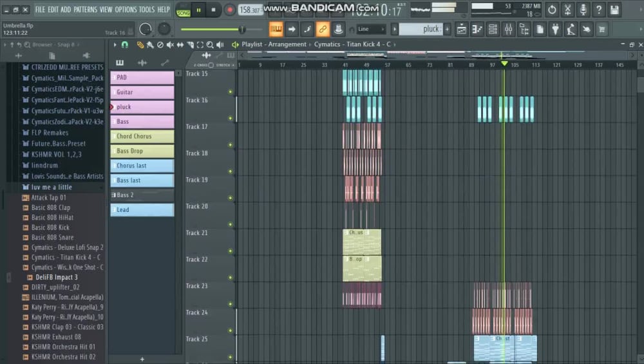The width and height of the screenshot is (644, 364).
Task: Click the shopping cart content library icon
Action: [602, 29]
